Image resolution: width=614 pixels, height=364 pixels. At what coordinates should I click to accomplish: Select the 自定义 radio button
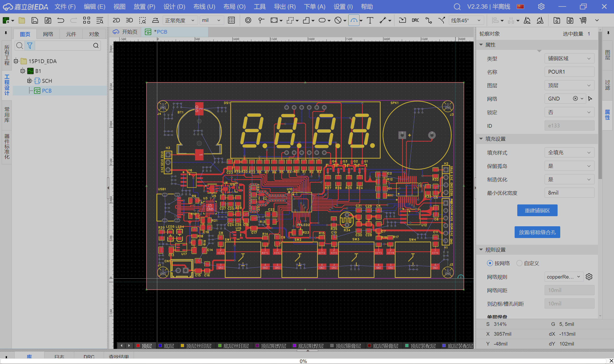pyautogui.click(x=519, y=263)
